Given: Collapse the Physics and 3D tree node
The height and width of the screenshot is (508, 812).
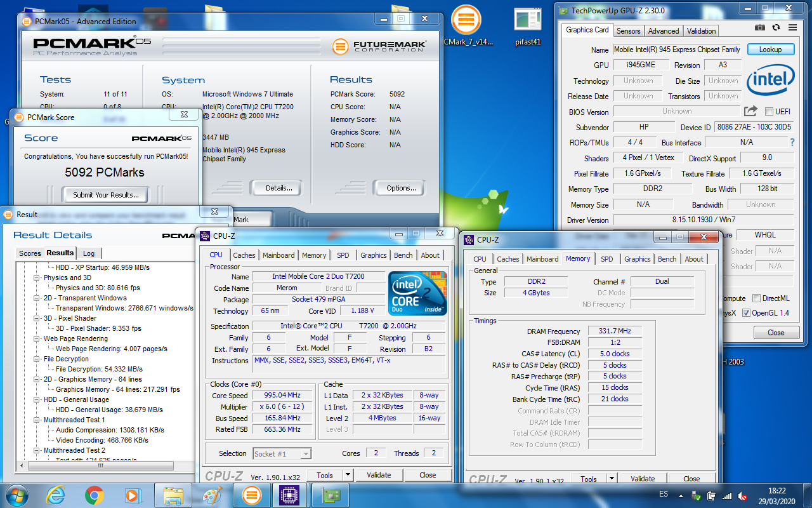Looking at the screenshot, I should [x=37, y=277].
